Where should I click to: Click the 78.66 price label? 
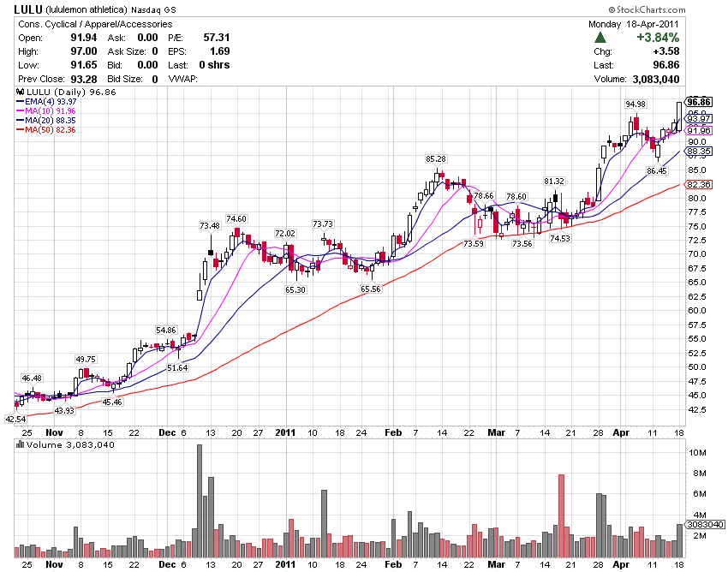484,196
